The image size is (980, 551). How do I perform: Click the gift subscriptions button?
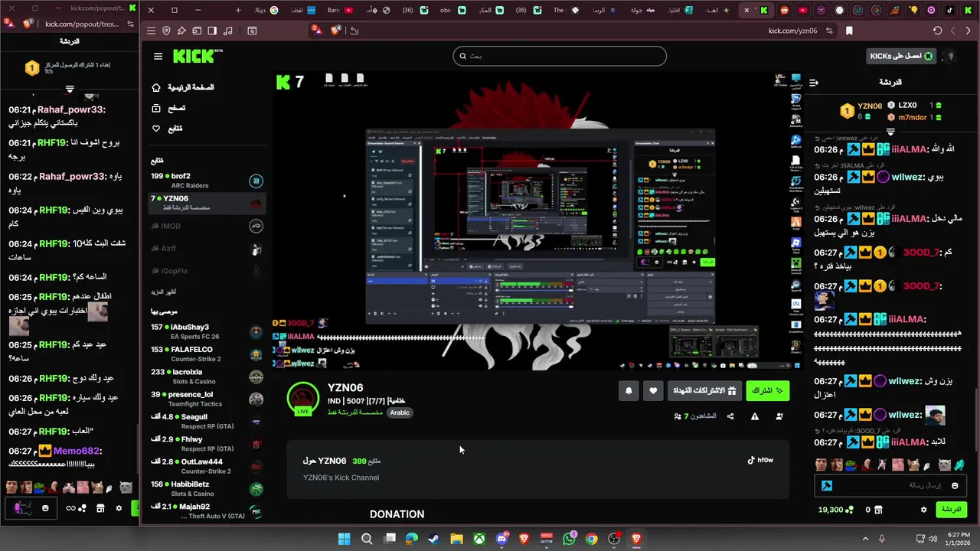(x=704, y=390)
